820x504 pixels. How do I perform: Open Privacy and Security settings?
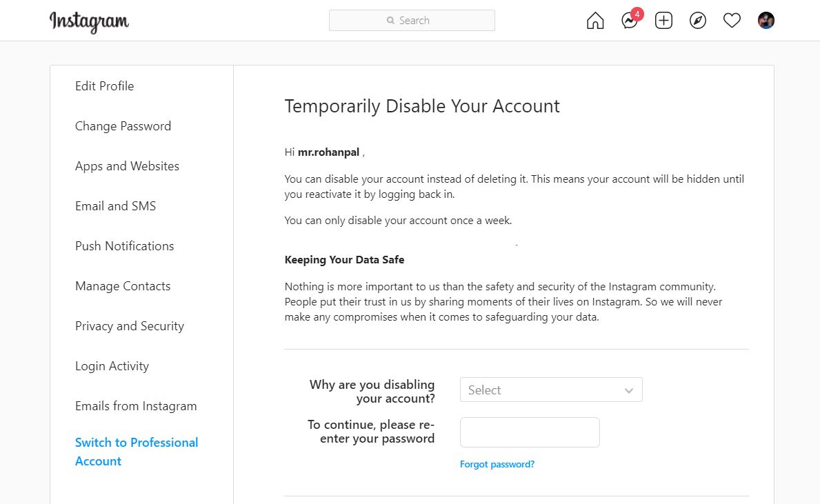130,326
